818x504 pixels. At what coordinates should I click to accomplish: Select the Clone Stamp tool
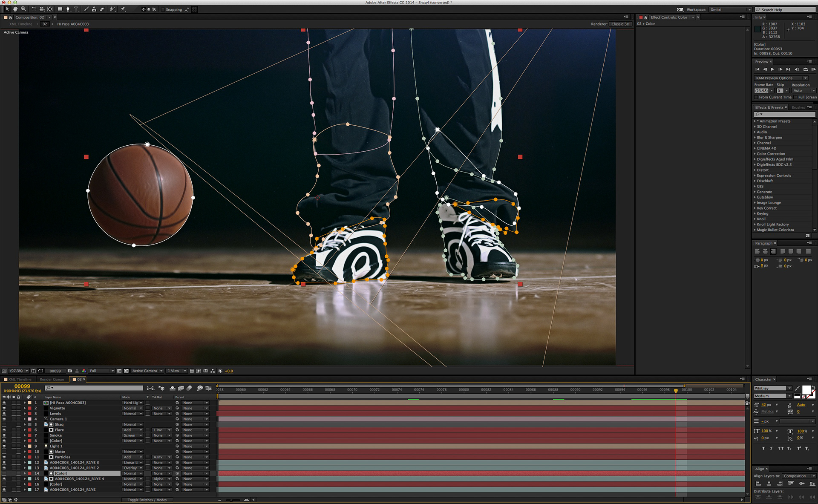(x=94, y=9)
